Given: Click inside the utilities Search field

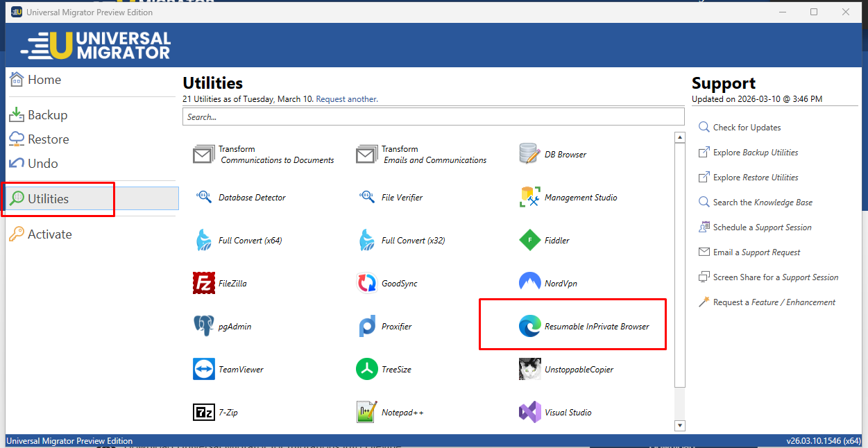Looking at the screenshot, I should click(434, 117).
